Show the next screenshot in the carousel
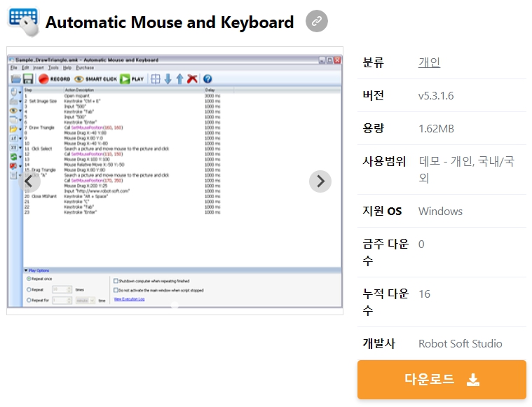 click(320, 181)
